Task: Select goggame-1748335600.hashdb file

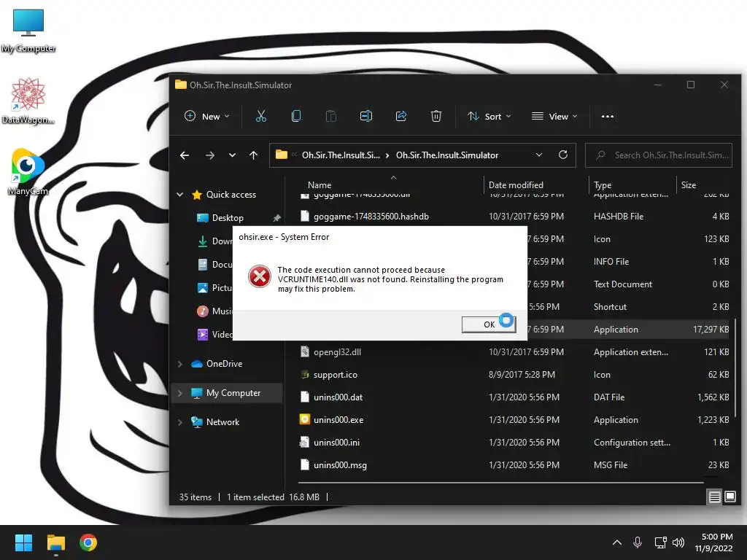Action: pyautogui.click(x=514, y=216)
